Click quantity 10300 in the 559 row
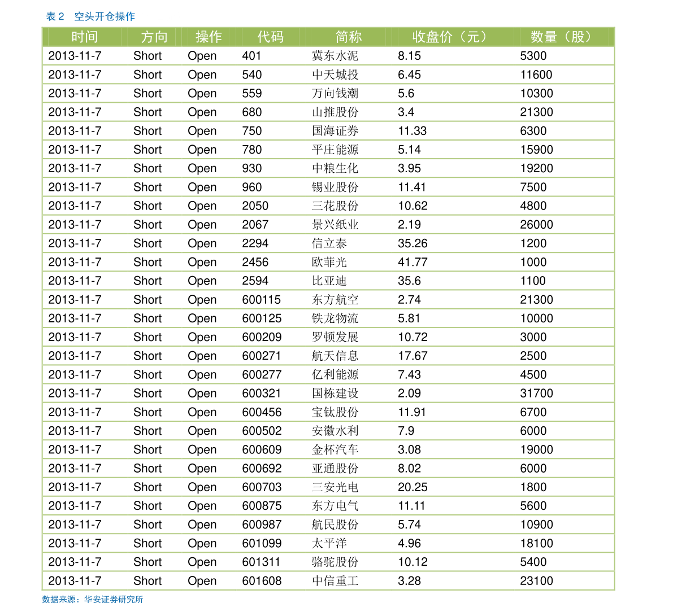The height and width of the screenshot is (616, 673). [x=536, y=94]
